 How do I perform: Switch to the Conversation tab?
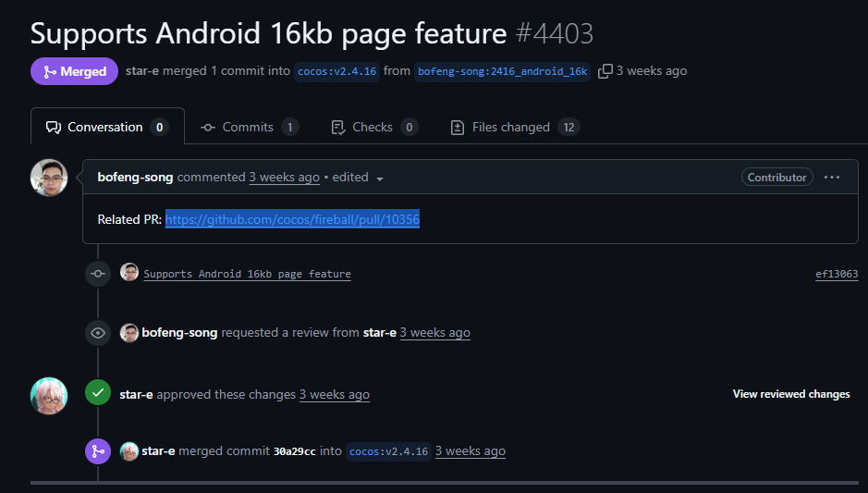pos(107,127)
